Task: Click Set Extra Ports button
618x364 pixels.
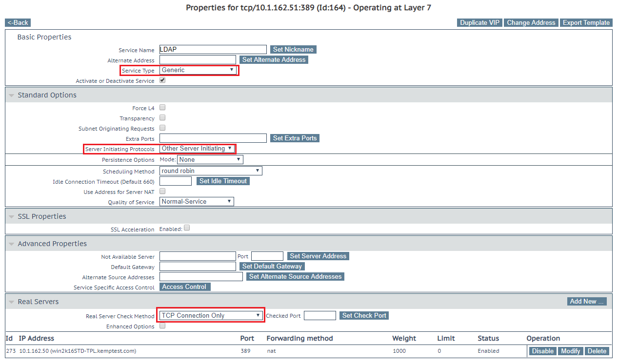Action: point(295,138)
